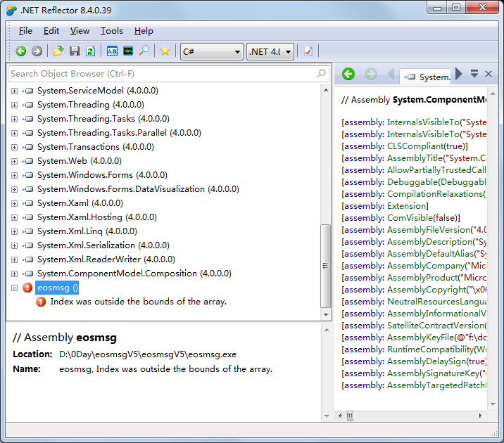Viewport: 504px width, 443px height.
Task: Open the C# language dropdown
Action: (x=211, y=51)
